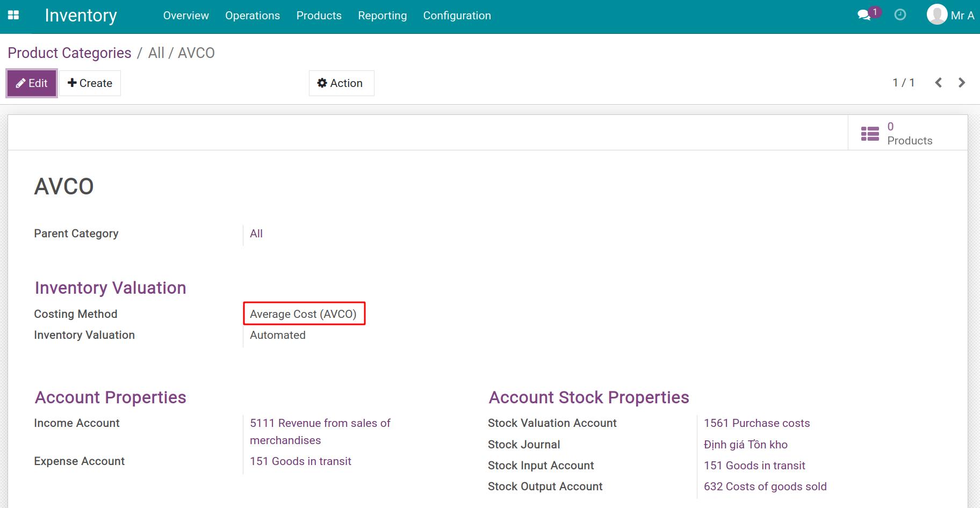Open stock input 151 Goods in transit

pos(754,466)
